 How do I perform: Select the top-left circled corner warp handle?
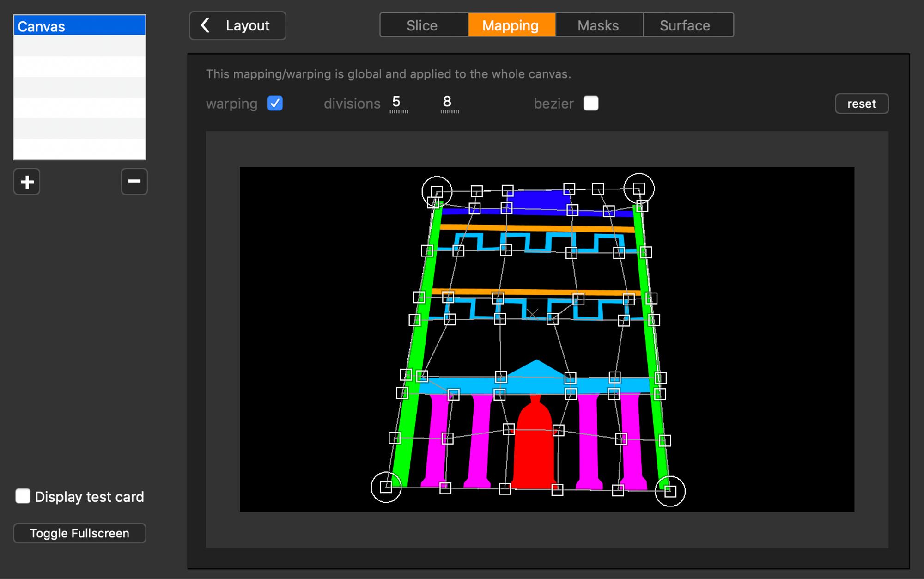[x=437, y=191]
